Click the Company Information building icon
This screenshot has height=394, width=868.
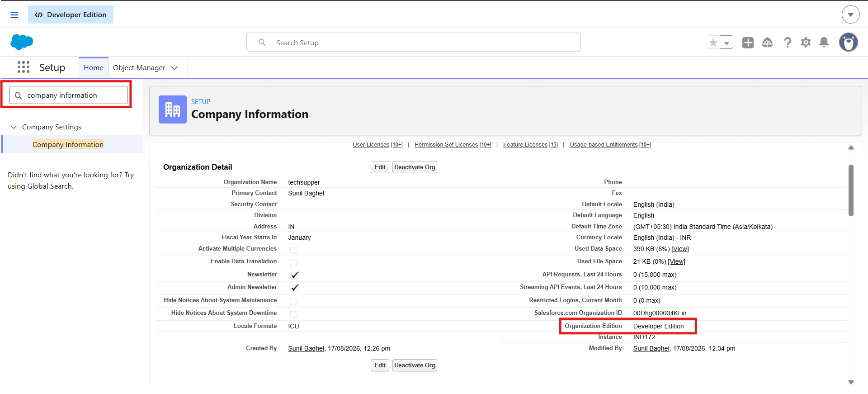click(x=173, y=109)
